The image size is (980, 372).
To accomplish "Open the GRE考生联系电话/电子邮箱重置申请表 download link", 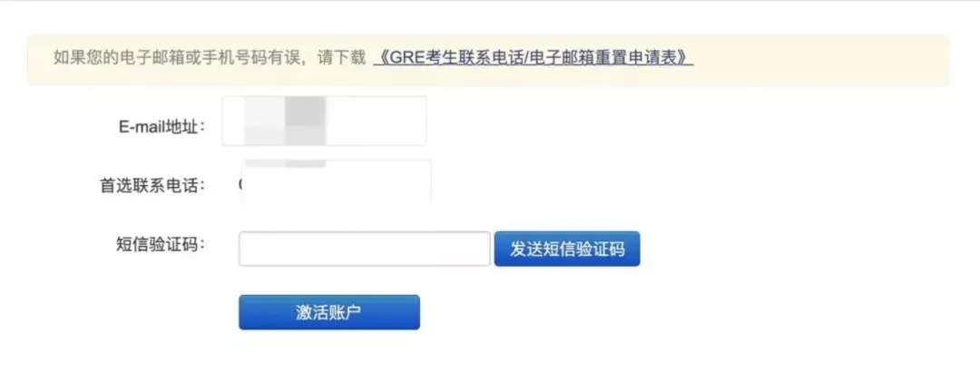I will (534, 58).
